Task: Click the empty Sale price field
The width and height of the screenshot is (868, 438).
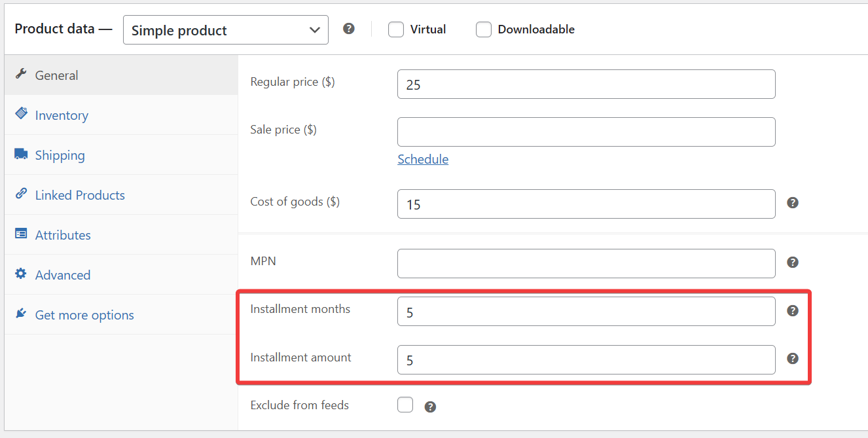Action: (x=587, y=132)
